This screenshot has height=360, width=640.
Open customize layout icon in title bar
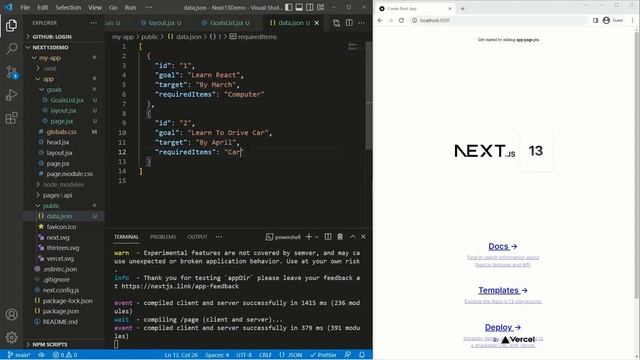(x=321, y=7)
